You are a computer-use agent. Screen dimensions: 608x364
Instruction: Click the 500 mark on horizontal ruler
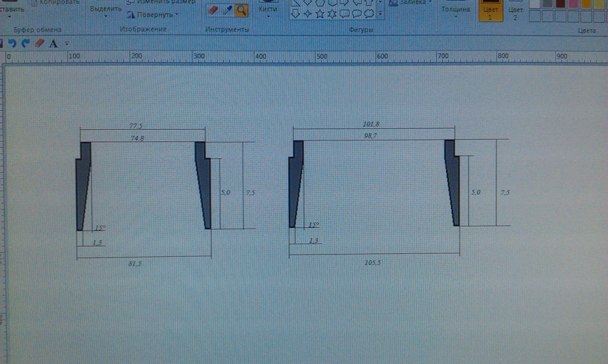(x=322, y=56)
